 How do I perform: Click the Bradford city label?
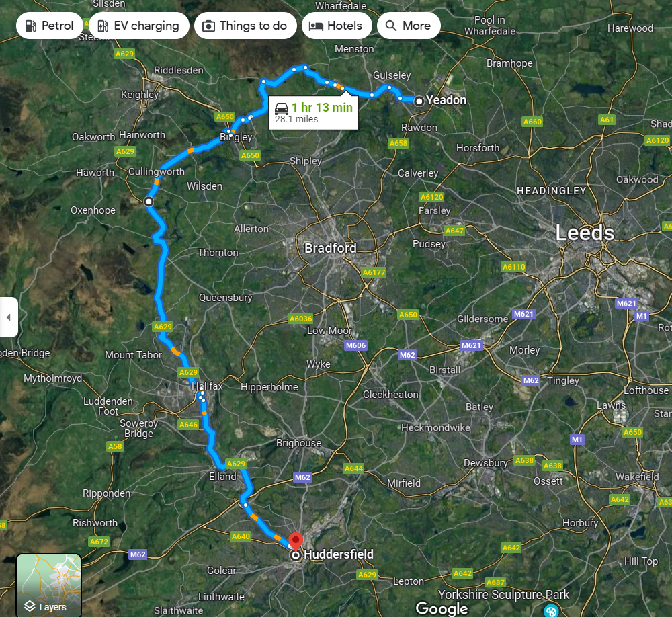tap(331, 248)
